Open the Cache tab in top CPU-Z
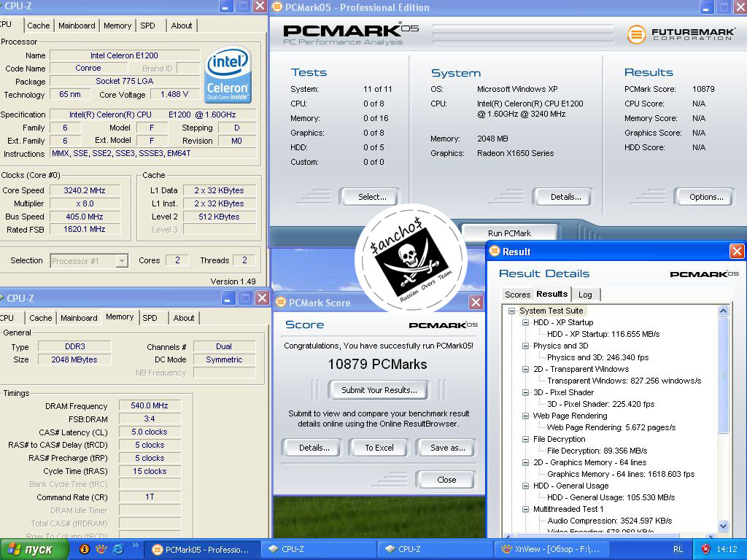The width and height of the screenshot is (747, 560). [38, 26]
